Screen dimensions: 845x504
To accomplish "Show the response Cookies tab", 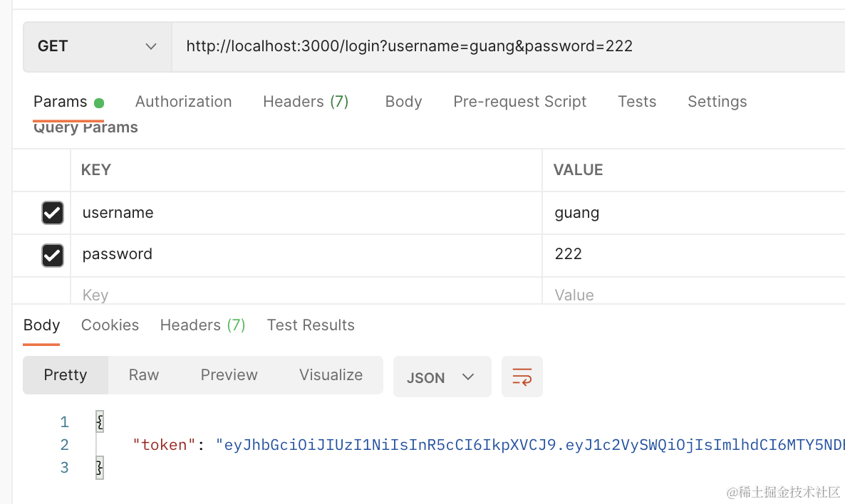I will (110, 325).
